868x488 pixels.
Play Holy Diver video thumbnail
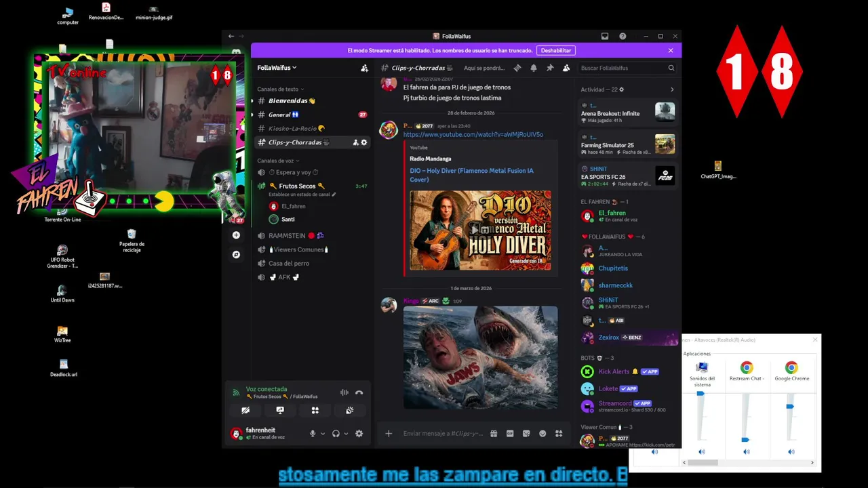(x=480, y=230)
